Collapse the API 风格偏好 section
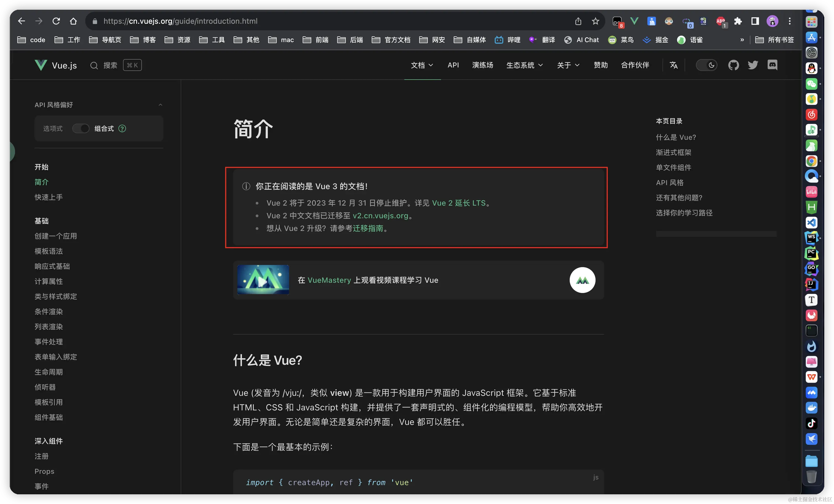The image size is (834, 504). click(161, 105)
